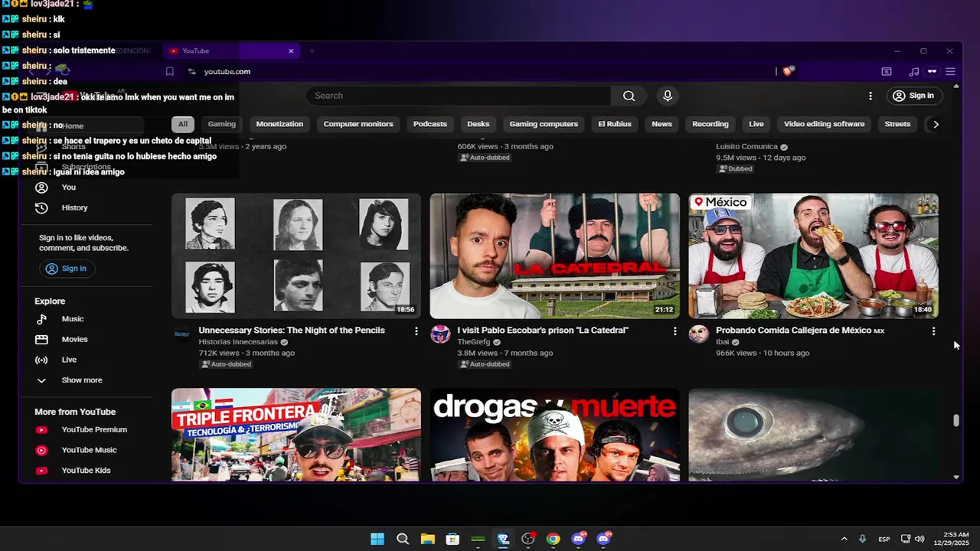Open options for Night of the Pencils video
Viewport: 980px width, 551px height.
click(416, 331)
